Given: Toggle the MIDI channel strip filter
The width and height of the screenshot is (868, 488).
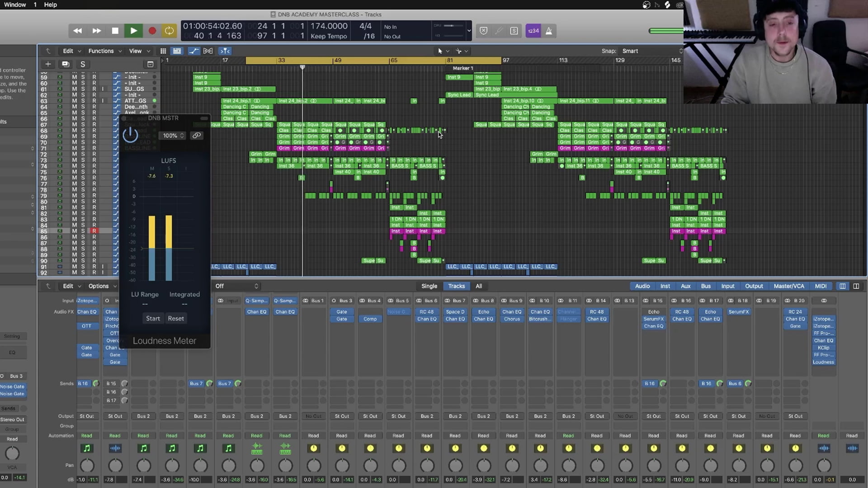Looking at the screenshot, I should pyautogui.click(x=821, y=286).
